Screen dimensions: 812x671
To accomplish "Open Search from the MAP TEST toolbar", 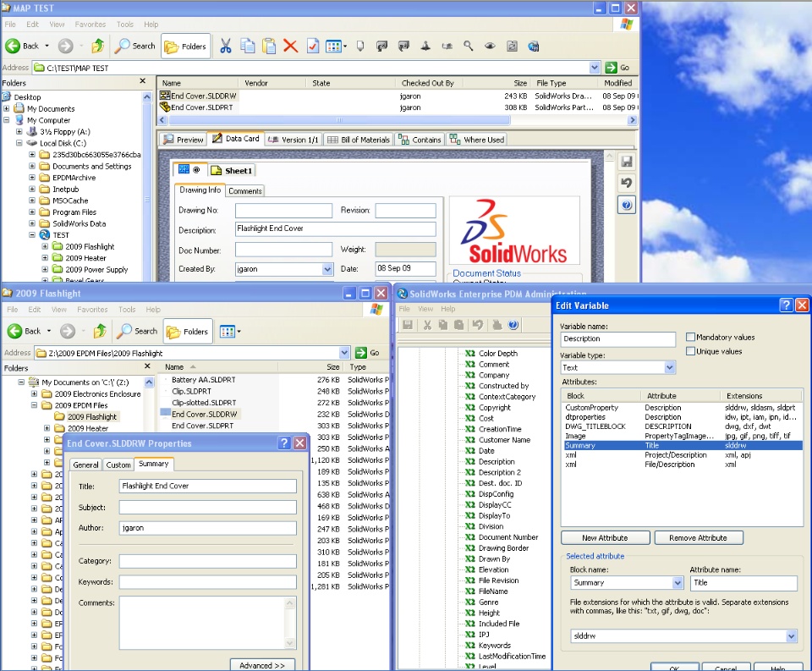I will tap(135, 46).
